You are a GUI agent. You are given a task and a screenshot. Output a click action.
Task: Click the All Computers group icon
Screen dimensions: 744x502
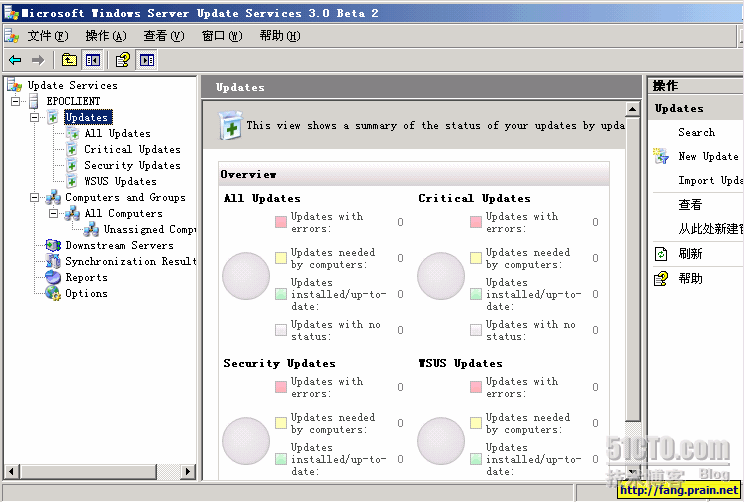point(72,214)
